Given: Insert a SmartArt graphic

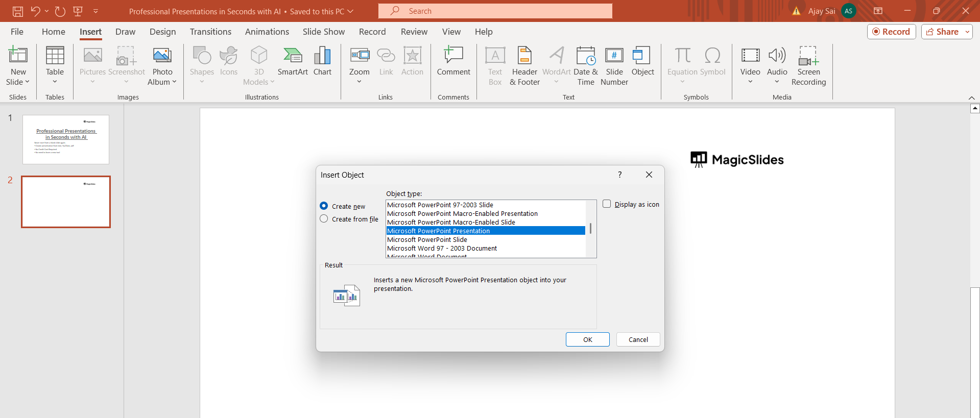Looking at the screenshot, I should (293, 61).
